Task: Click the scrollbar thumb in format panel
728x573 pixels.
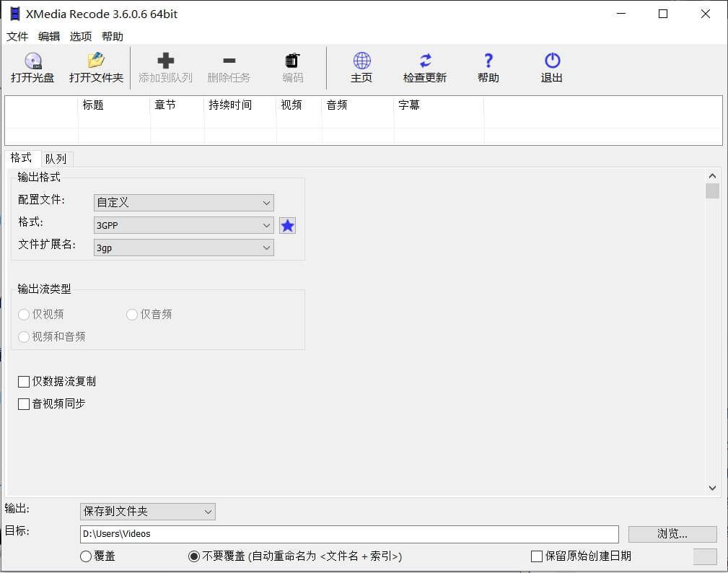Action: click(x=712, y=191)
